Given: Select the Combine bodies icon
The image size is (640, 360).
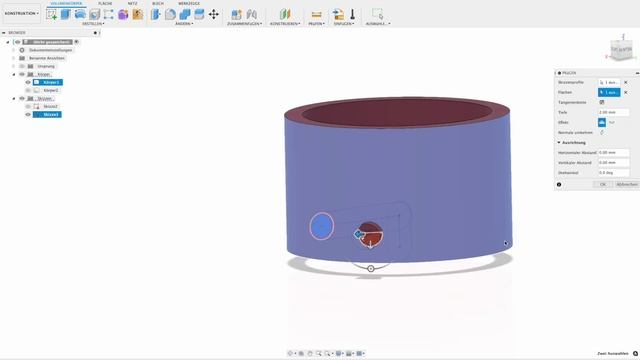Looking at the screenshot, I should (x=184, y=14).
